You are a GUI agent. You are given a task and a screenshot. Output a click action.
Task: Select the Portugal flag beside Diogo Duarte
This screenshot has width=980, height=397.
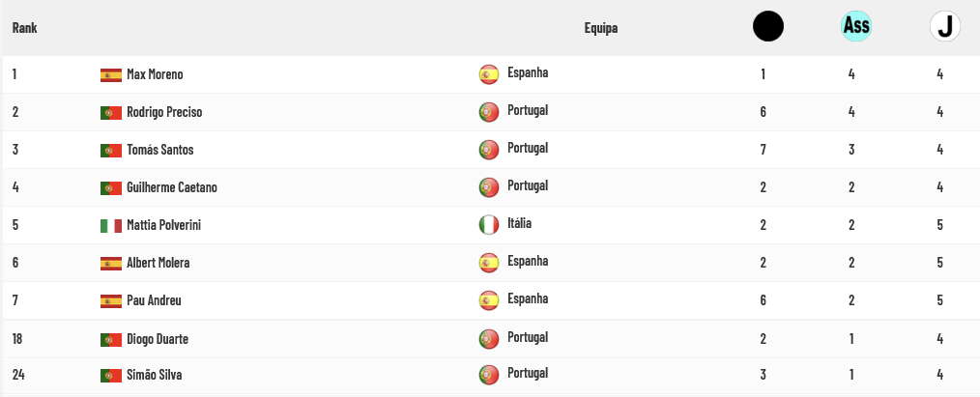pyautogui.click(x=111, y=340)
